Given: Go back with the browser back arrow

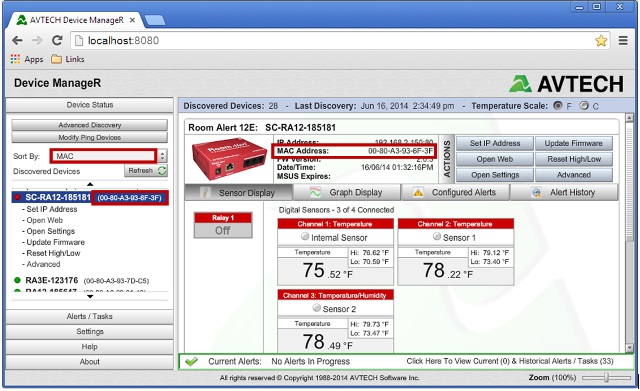Looking at the screenshot, I should point(17,40).
